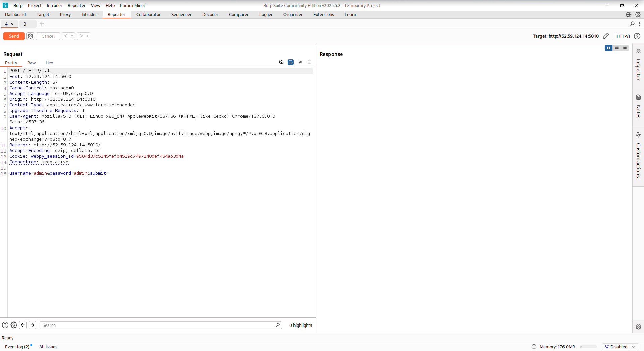Image resolution: width=644 pixels, height=351 pixels.
Task: Open the Help menu
Action: click(x=110, y=5)
